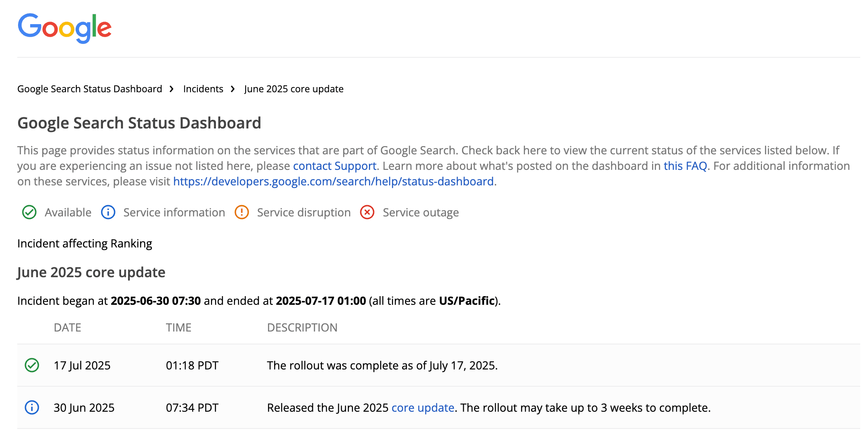Click the June 2025 core update heading
Viewport: 868px width, 438px height.
(91, 272)
